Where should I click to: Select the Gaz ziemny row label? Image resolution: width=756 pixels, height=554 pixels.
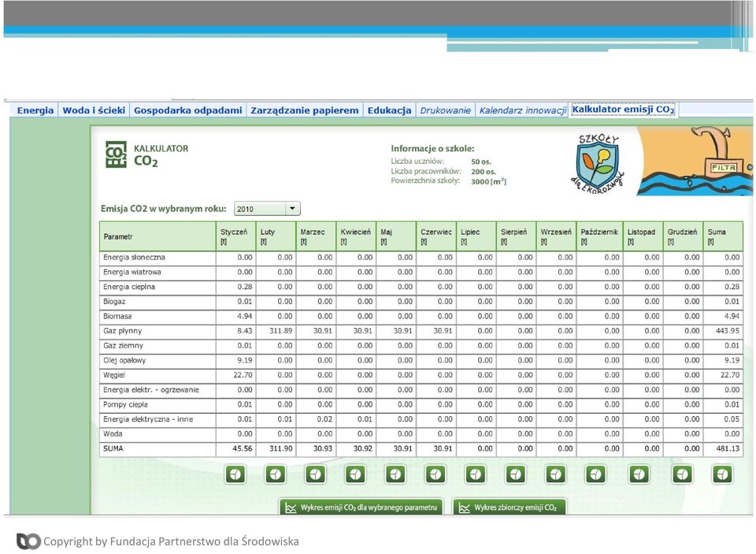124,345
